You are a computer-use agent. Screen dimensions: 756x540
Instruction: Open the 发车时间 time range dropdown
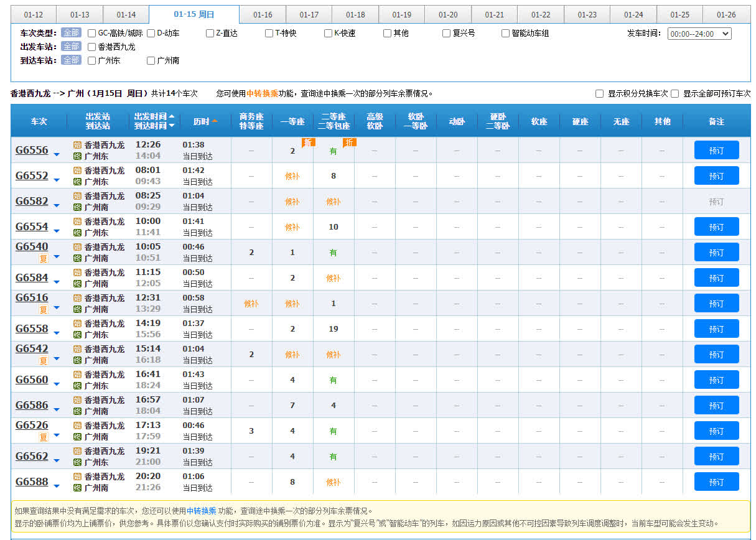pos(699,34)
